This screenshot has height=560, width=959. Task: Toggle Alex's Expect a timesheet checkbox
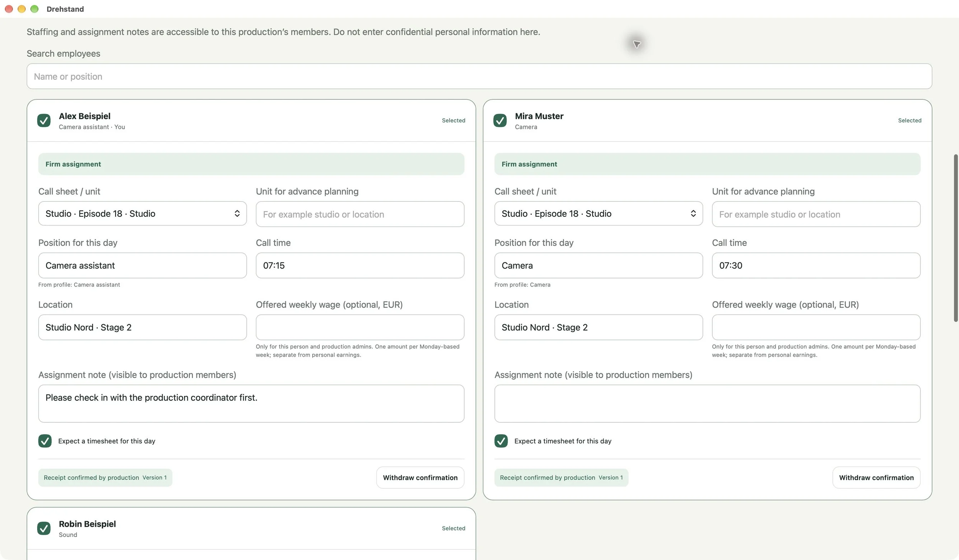[45, 441]
